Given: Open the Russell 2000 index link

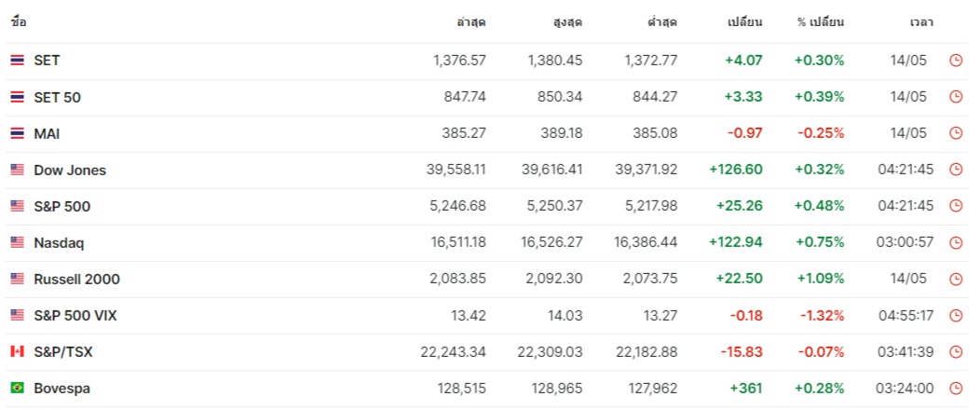Looking at the screenshot, I should click(x=76, y=279).
